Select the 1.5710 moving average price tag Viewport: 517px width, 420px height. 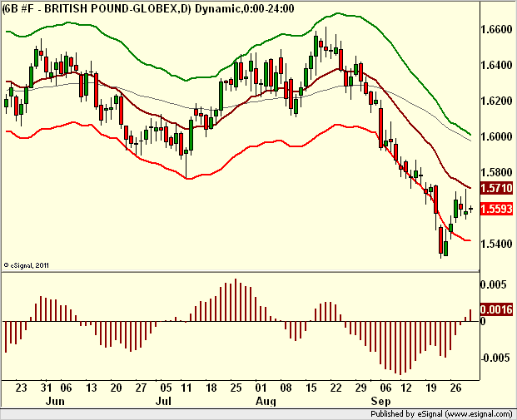496,189
